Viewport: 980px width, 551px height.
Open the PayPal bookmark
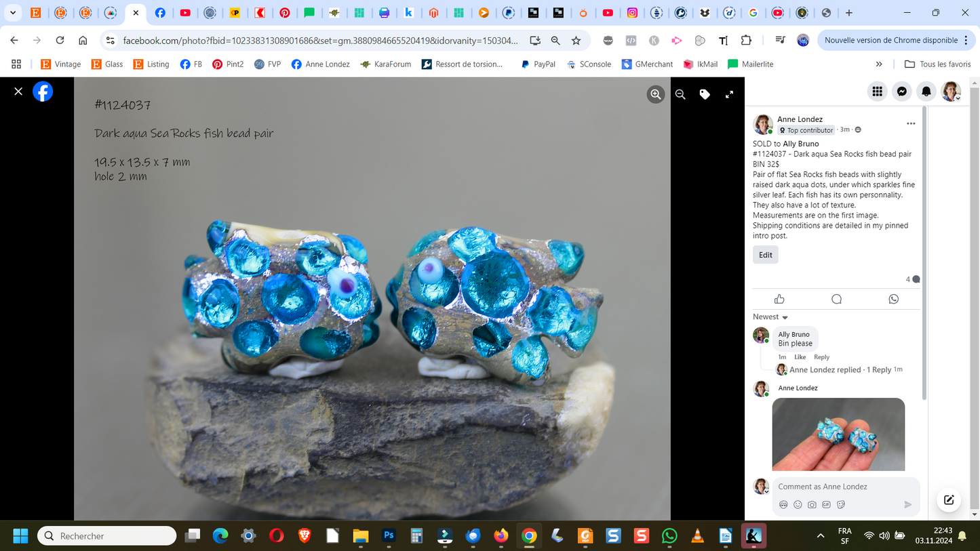(x=538, y=64)
